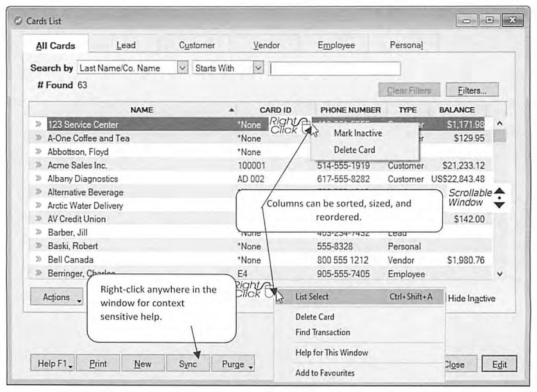Click the Close button at bottom
Image resolution: width=537 pixels, height=392 pixels.
click(459, 365)
